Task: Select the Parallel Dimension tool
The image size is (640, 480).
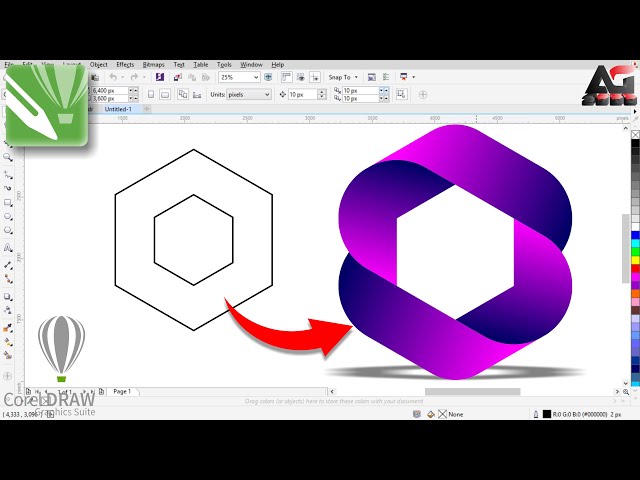Action: click(7, 265)
